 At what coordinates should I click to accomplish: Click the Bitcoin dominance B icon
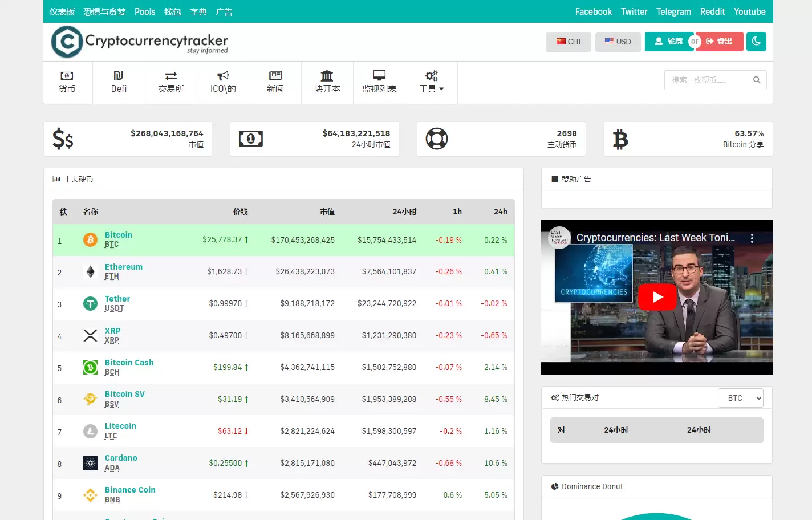[620, 139]
